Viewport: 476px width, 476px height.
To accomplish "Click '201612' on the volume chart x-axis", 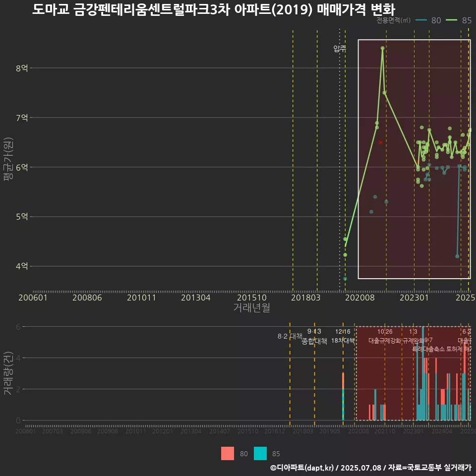I will (x=274, y=431).
